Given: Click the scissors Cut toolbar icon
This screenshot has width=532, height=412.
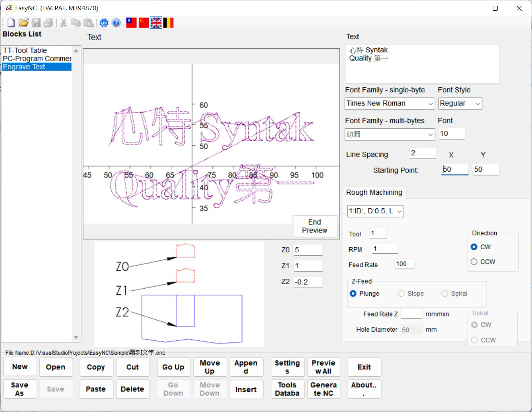Looking at the screenshot, I should pyautogui.click(x=63, y=23).
